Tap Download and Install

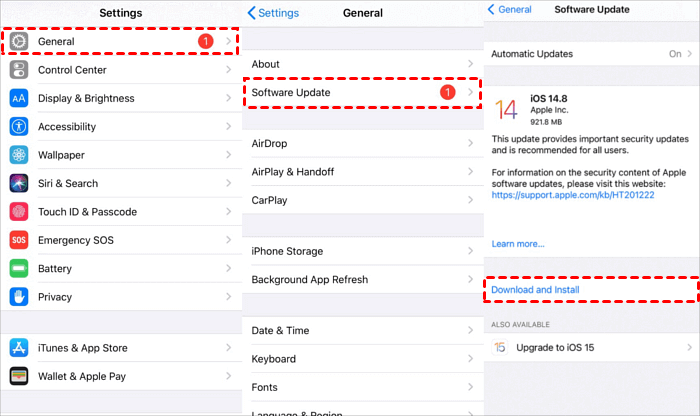pyautogui.click(x=535, y=290)
